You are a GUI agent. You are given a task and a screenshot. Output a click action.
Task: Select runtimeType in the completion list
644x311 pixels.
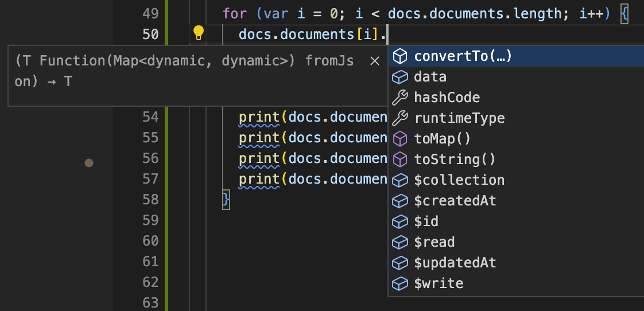point(516,118)
